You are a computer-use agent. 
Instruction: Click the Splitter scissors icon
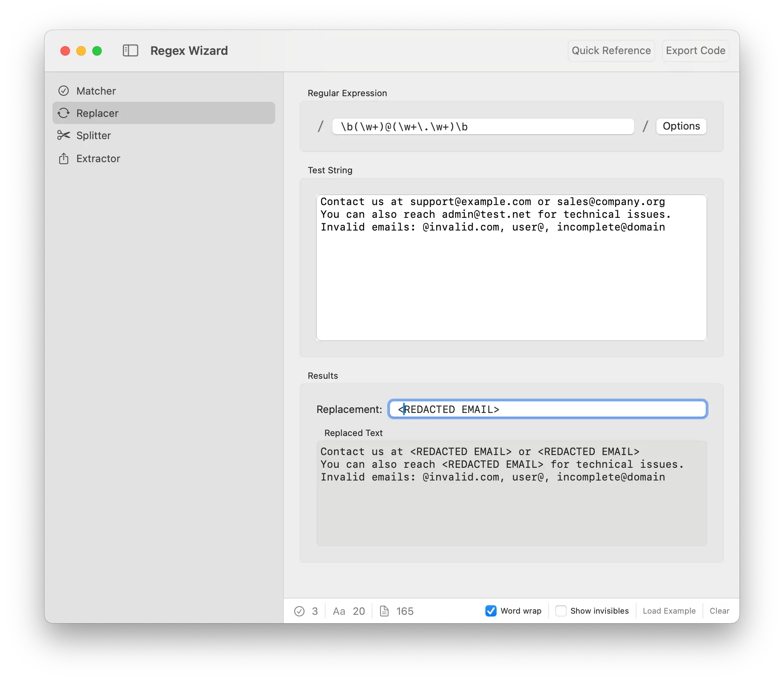point(64,136)
